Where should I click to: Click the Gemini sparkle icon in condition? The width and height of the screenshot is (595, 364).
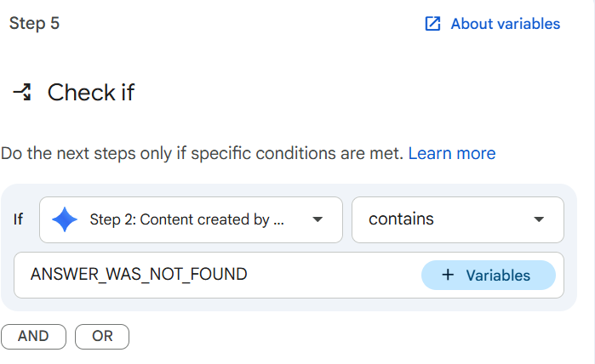65,219
